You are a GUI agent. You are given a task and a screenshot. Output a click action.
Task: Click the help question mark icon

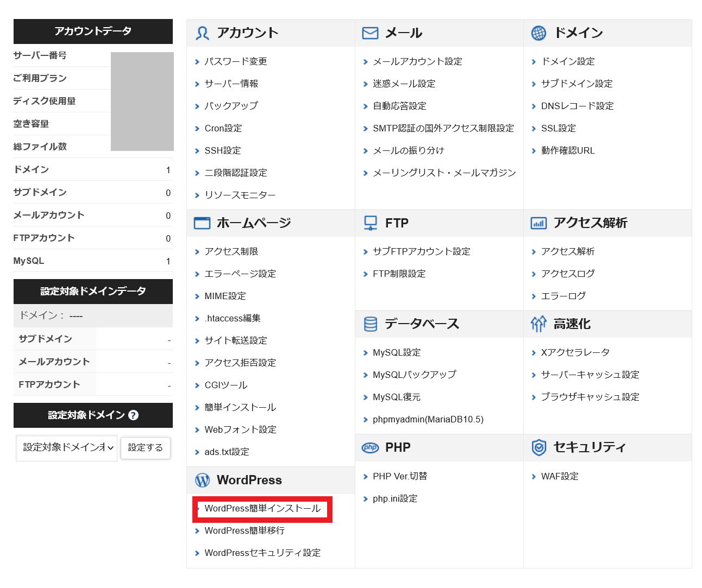[133, 415]
